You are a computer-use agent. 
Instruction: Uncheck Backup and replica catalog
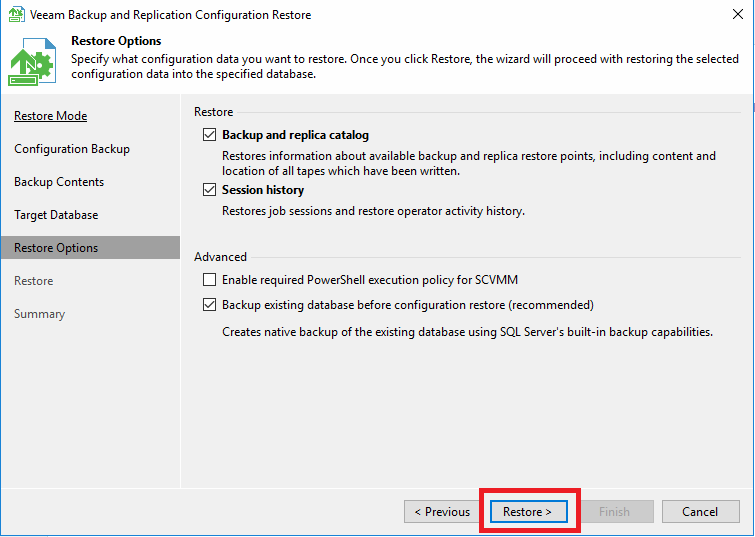click(209, 135)
